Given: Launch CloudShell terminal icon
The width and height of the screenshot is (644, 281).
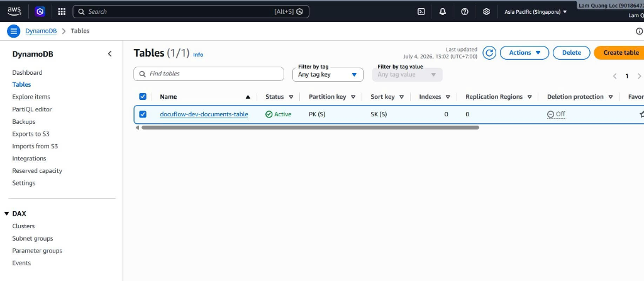Looking at the screenshot, I should (x=421, y=12).
